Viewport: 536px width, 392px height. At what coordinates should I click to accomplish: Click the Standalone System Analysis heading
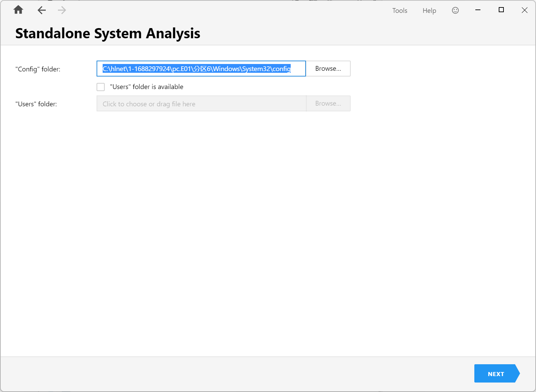108,34
